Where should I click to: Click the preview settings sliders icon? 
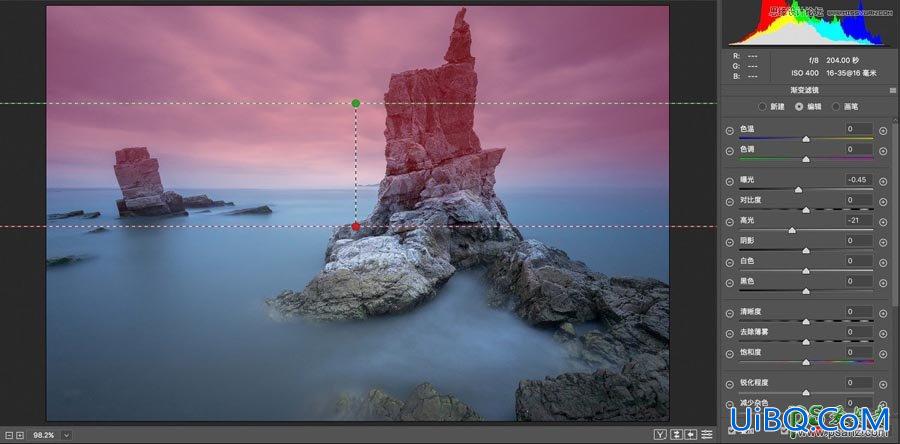pos(707,435)
